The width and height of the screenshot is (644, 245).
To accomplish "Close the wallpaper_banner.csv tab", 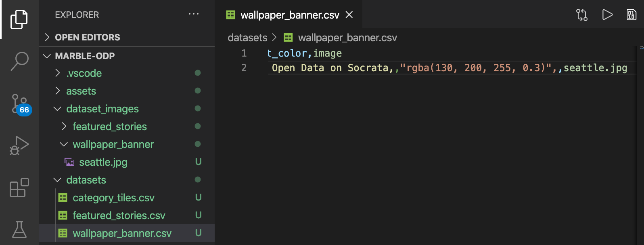I will pos(349,15).
